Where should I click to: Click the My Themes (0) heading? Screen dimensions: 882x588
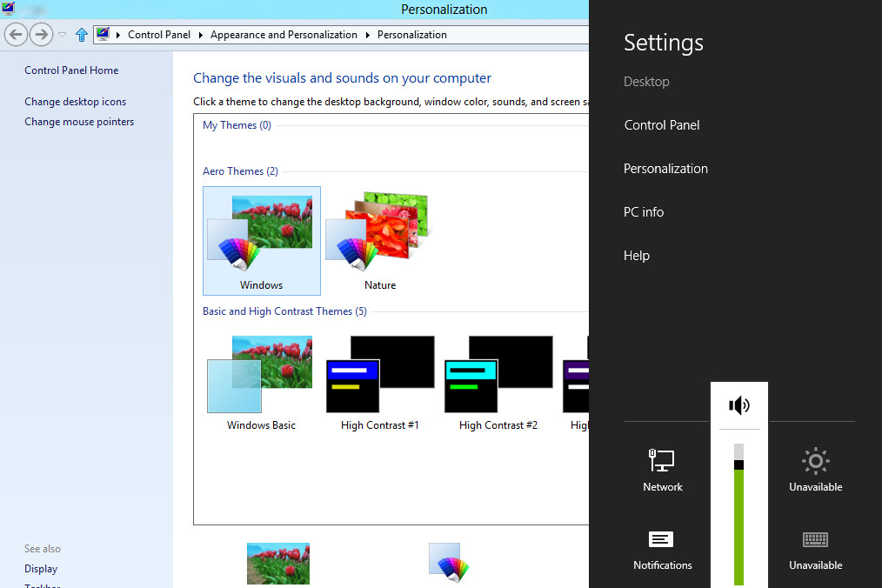point(237,125)
